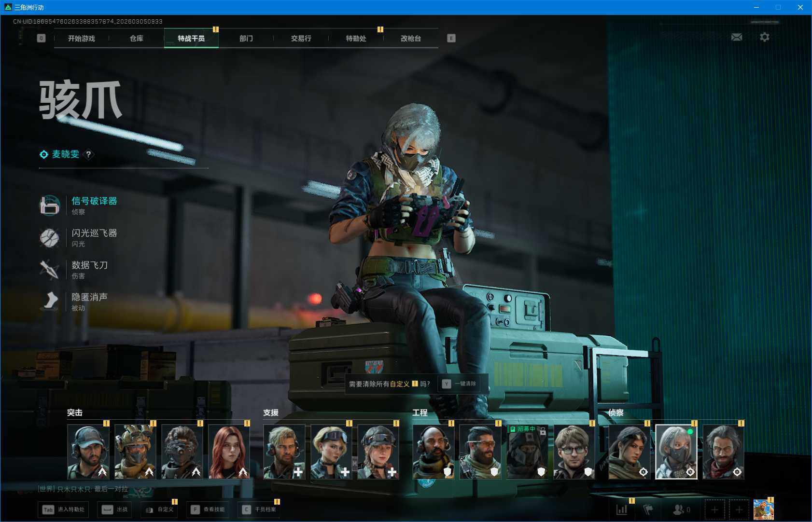Select the 闪光巡飞器 skill icon
This screenshot has width=812, height=522.
click(49, 238)
